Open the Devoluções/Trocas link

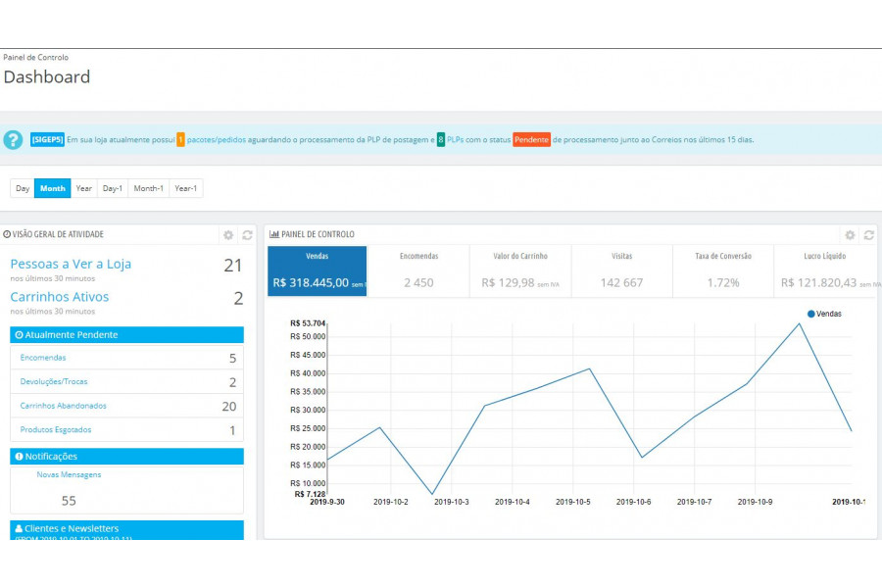click(54, 381)
